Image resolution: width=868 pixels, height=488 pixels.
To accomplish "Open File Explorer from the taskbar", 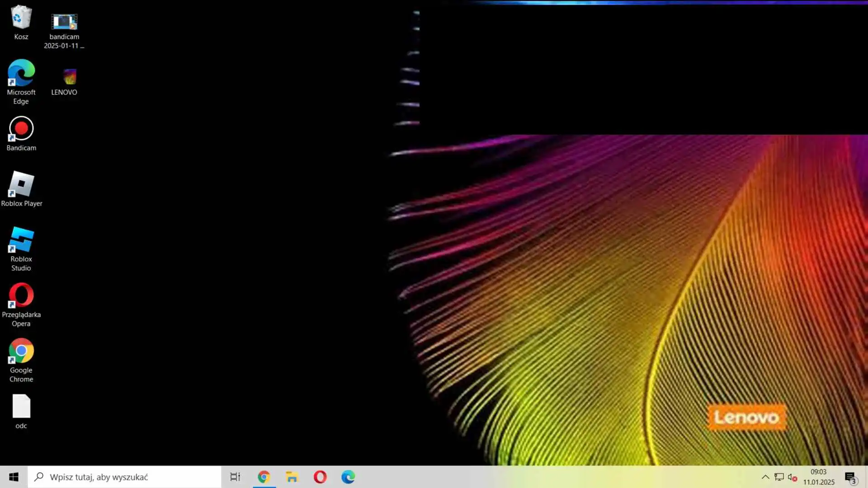I will point(292,477).
